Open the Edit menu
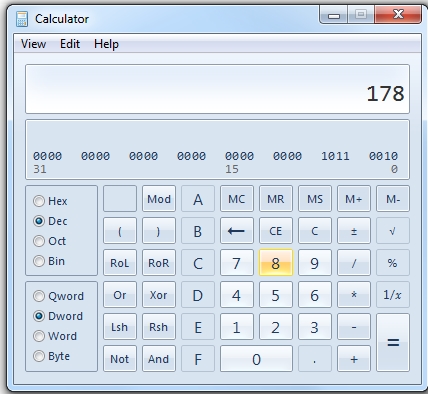Image resolution: width=428 pixels, height=394 pixels. click(70, 44)
